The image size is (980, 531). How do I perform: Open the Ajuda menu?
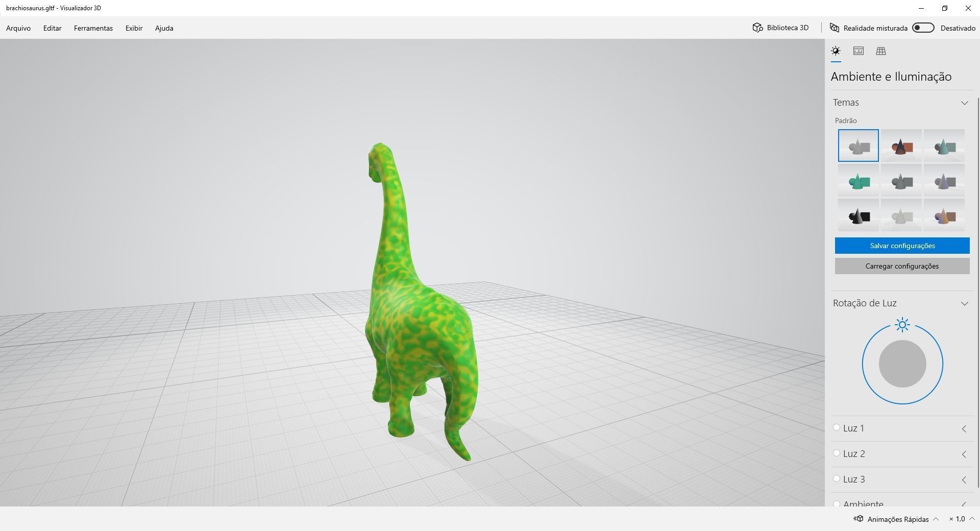click(164, 28)
